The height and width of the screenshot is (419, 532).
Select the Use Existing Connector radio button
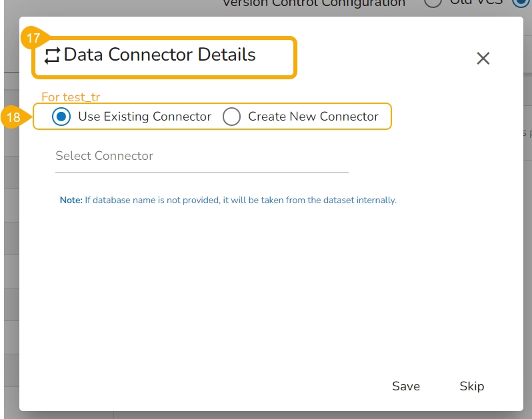[x=62, y=117]
